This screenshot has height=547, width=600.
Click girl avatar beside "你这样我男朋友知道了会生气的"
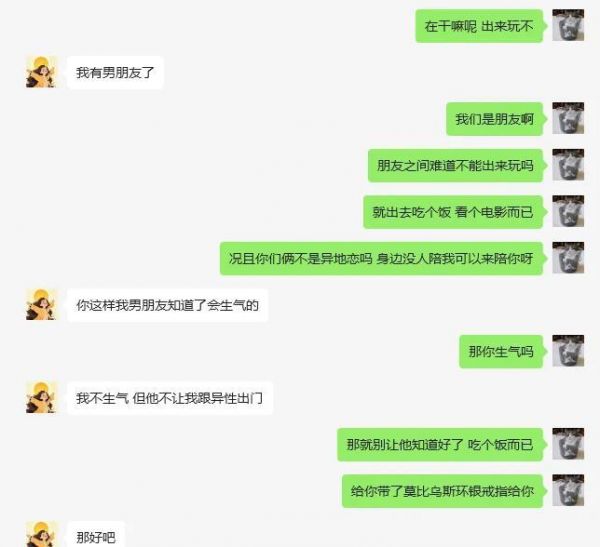coord(41,304)
